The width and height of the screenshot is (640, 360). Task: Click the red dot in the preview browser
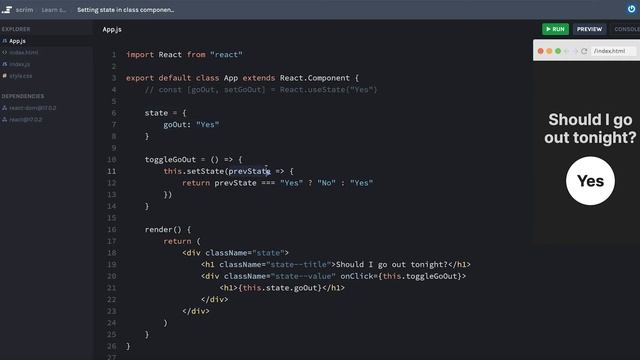pyautogui.click(x=540, y=51)
